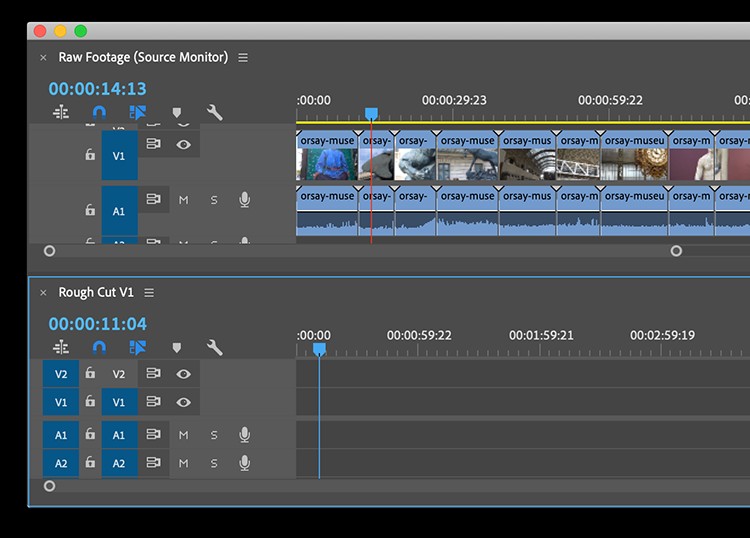750x538 pixels.
Task: Click source V1 patch button in Rough Cut
Action: [61, 402]
